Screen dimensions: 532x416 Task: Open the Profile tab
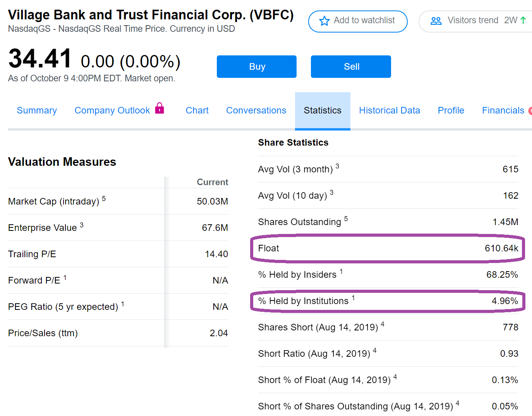pos(451,110)
